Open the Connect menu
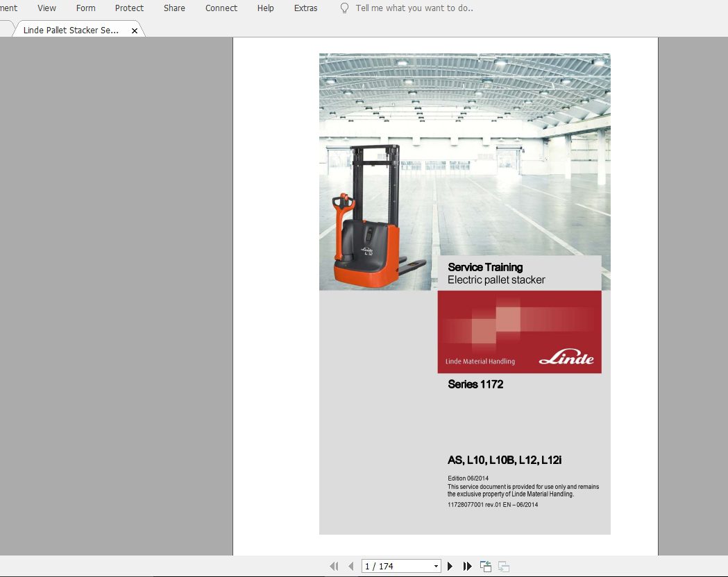Screen dimensions: 728x577 click(221, 8)
